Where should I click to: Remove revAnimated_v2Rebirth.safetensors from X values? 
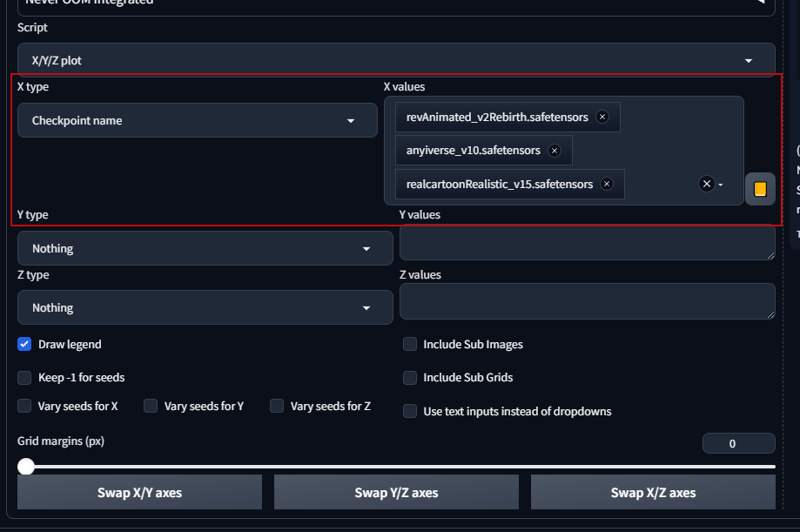pos(602,117)
